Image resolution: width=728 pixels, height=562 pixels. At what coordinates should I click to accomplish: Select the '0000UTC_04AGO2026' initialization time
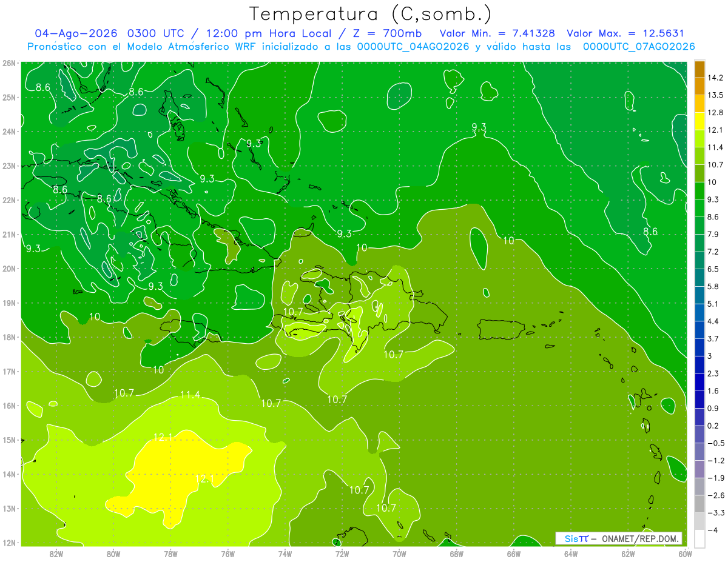pyautogui.click(x=413, y=47)
